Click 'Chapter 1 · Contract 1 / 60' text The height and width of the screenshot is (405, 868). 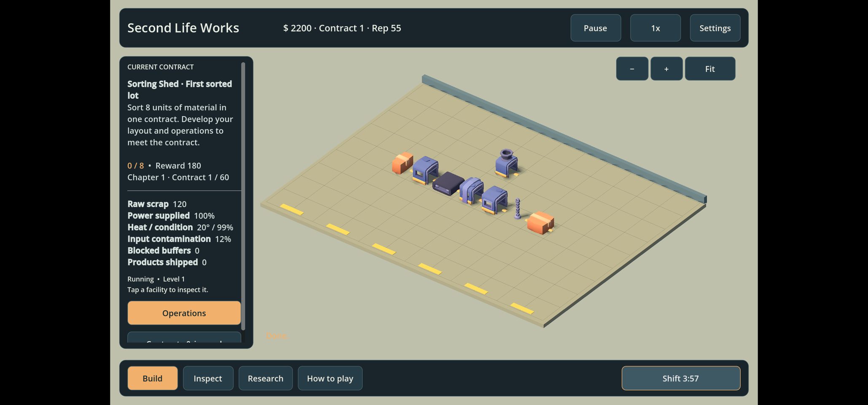[x=178, y=177]
